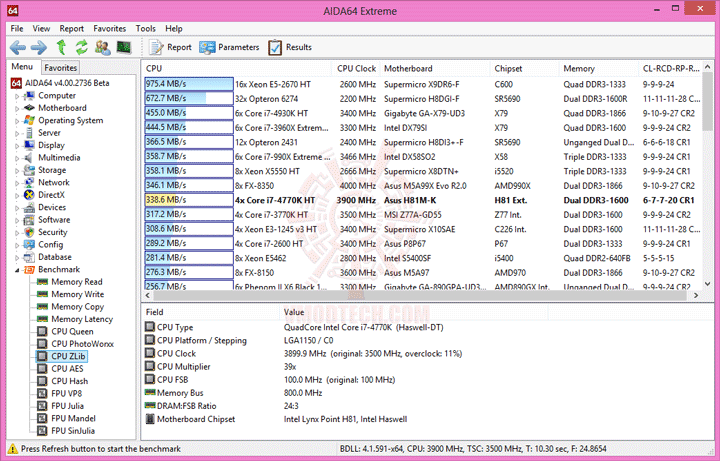Open the Report toolbar button
This screenshot has height=461, width=720.
171,47
